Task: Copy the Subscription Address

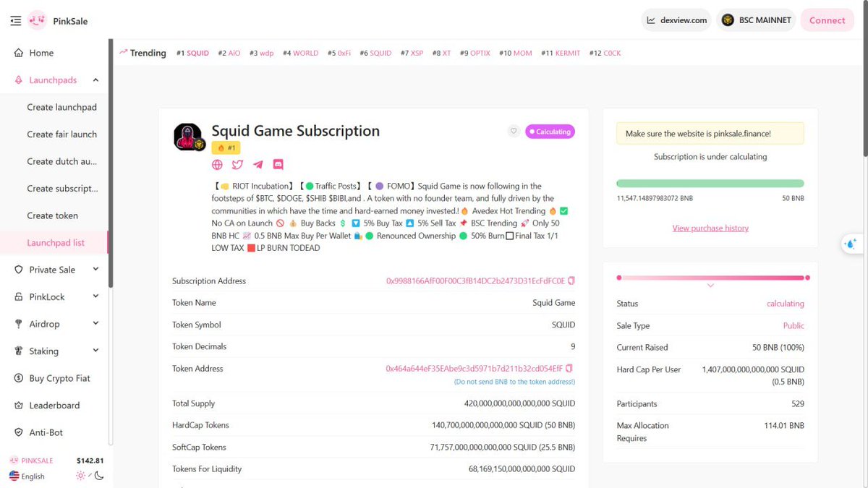Action: pyautogui.click(x=571, y=281)
